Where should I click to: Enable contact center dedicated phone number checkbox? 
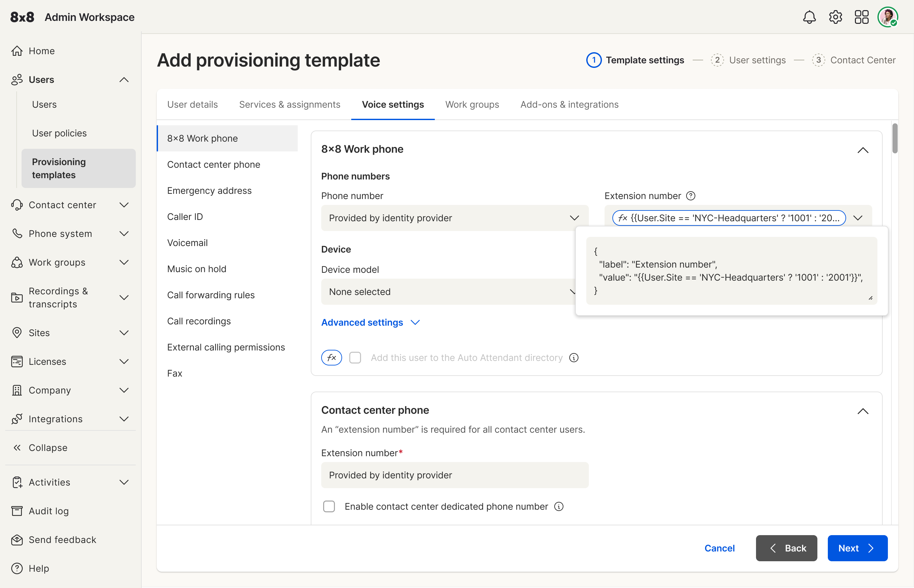click(329, 506)
